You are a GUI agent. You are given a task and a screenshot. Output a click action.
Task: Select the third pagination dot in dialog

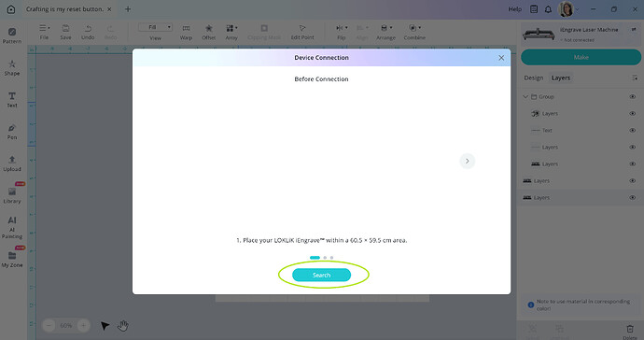(x=331, y=258)
